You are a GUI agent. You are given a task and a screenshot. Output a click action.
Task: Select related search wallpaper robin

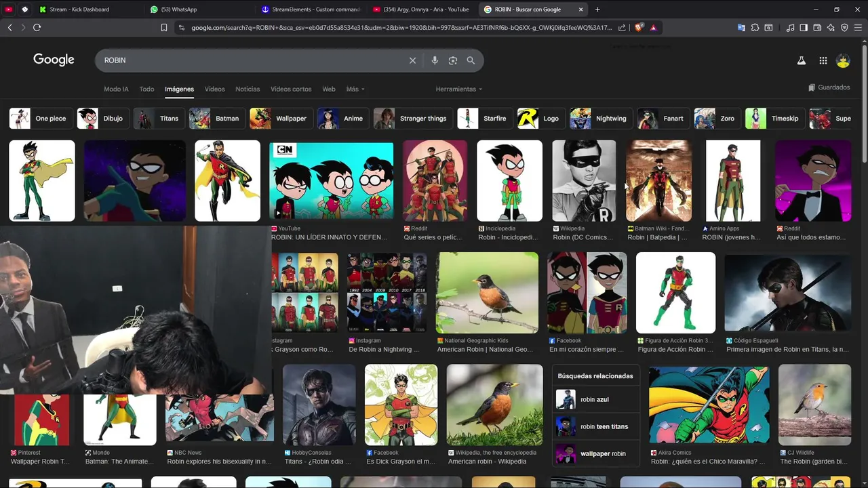pyautogui.click(x=595, y=453)
